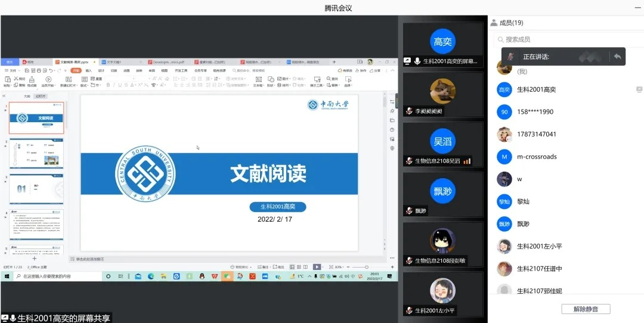Switch to the 文献阅读-高奕.pptx document tab
This screenshot has width=644, height=323.
pos(75,62)
